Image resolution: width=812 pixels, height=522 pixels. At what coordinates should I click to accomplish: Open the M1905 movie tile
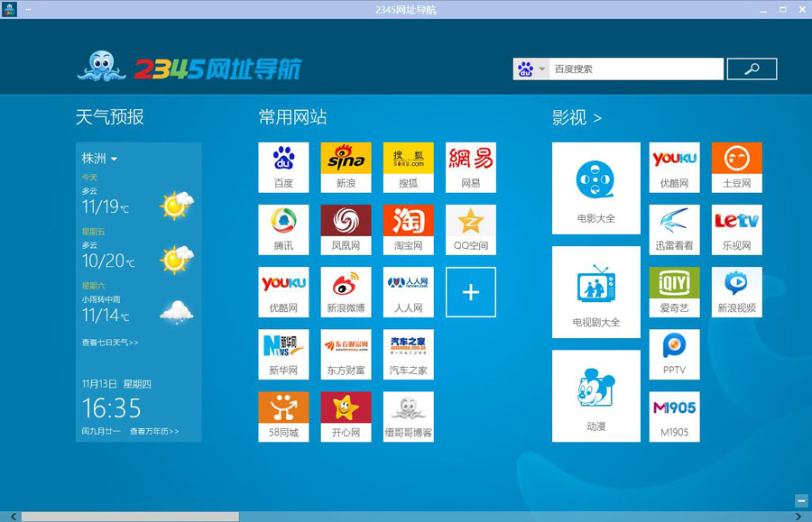pos(674,417)
